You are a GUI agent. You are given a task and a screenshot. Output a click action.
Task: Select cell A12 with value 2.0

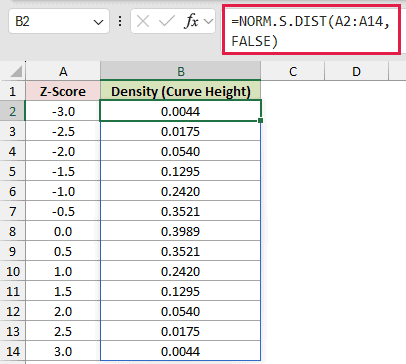pyautogui.click(x=63, y=311)
